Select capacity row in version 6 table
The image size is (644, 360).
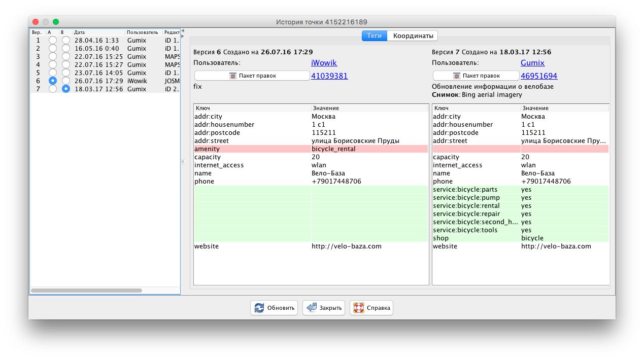[311, 157]
